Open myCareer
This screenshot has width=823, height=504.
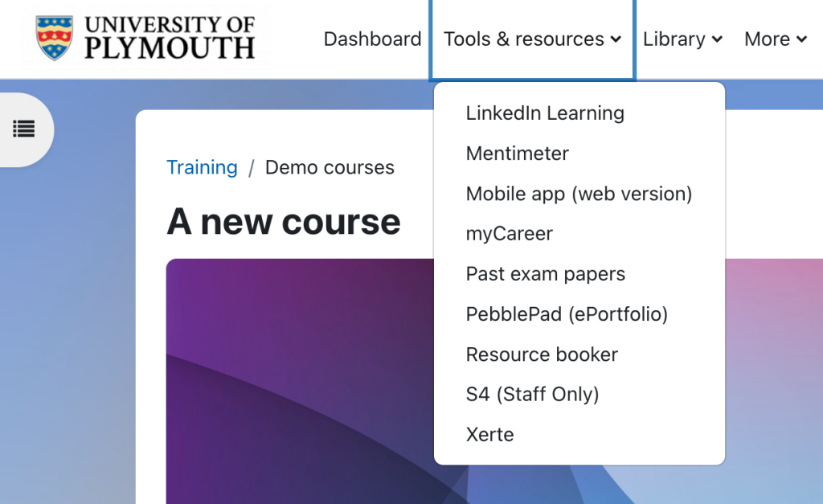click(x=509, y=233)
